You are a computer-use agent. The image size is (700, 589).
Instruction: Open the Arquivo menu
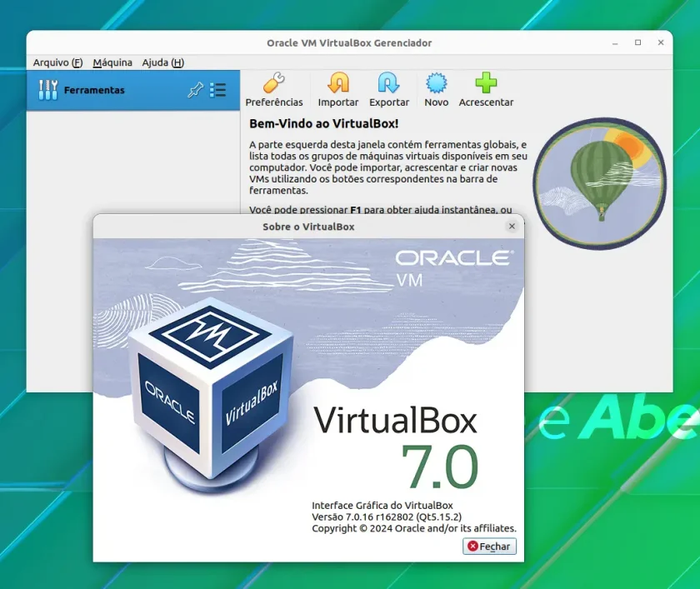click(x=58, y=62)
